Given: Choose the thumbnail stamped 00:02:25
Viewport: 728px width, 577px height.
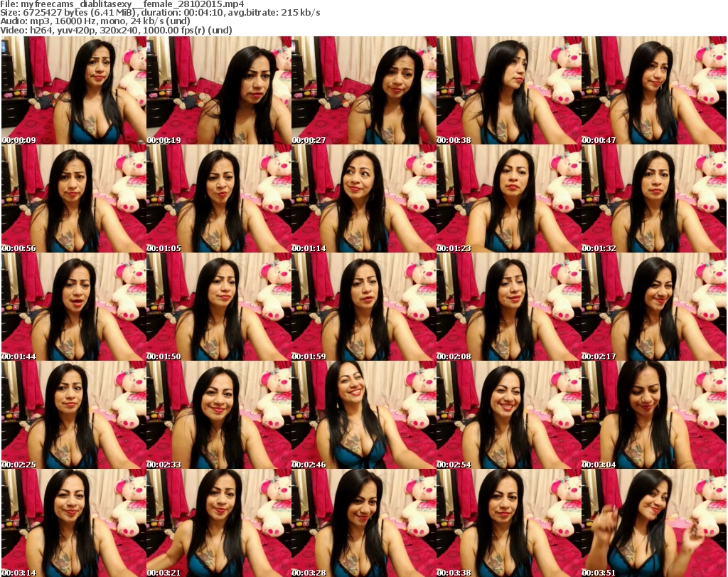Looking at the screenshot, I should click(x=74, y=415).
